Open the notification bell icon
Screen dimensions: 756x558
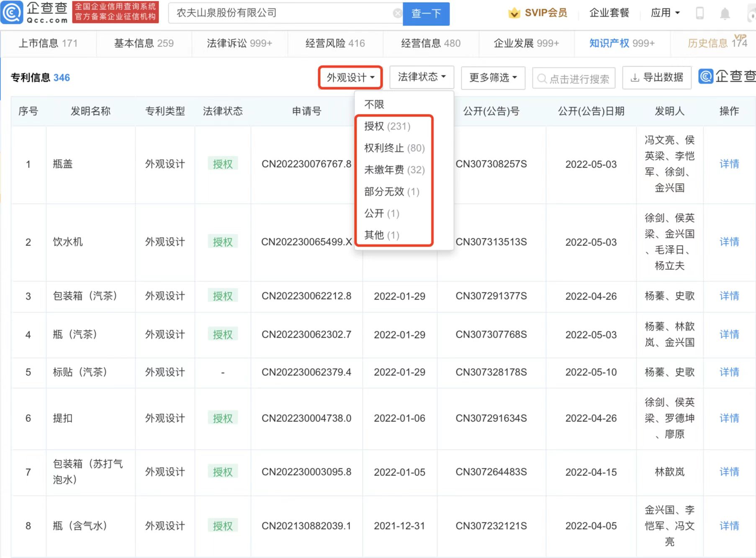click(x=725, y=13)
